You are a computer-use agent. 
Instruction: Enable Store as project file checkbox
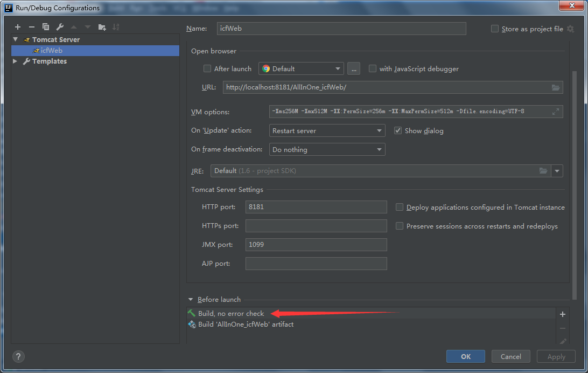(x=495, y=29)
